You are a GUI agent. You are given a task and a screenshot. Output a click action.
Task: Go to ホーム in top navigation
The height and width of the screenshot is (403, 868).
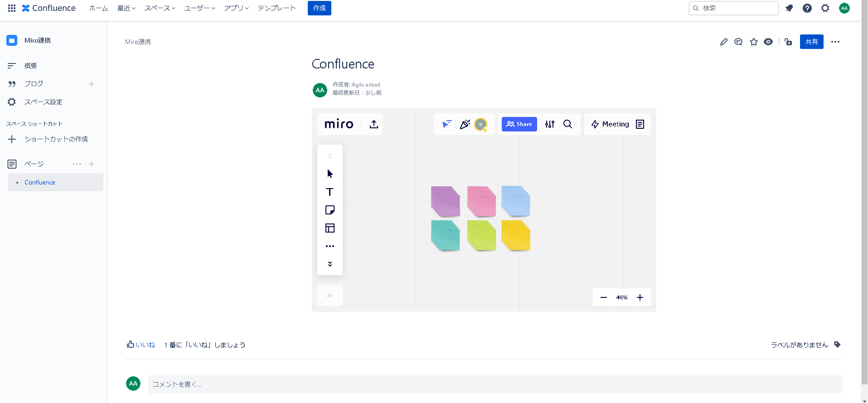[x=98, y=8]
